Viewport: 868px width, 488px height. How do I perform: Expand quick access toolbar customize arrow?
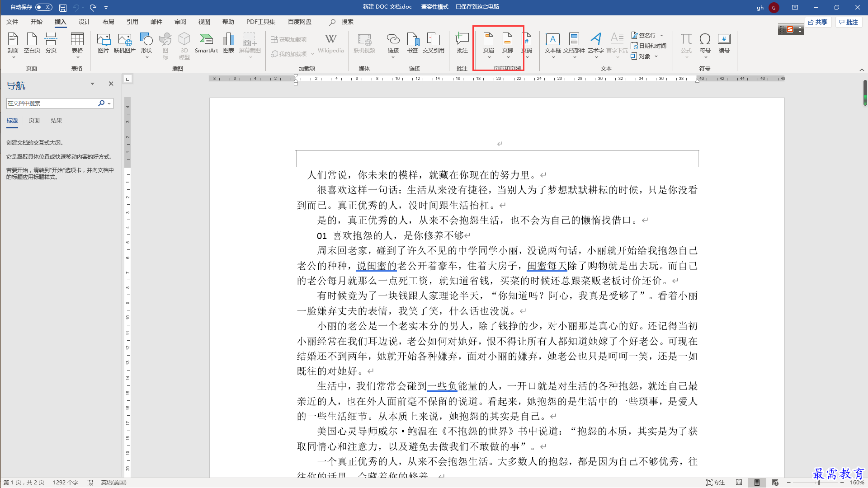106,8
